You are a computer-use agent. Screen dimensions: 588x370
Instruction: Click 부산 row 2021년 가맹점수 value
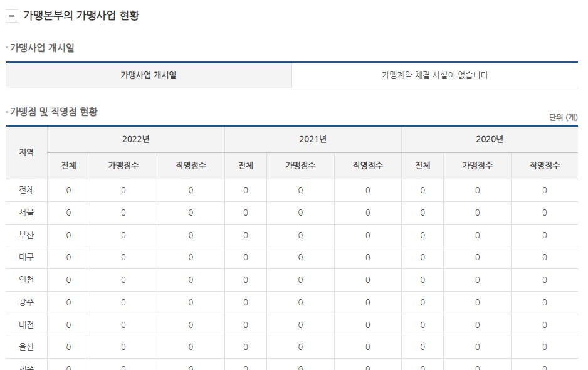click(x=300, y=235)
